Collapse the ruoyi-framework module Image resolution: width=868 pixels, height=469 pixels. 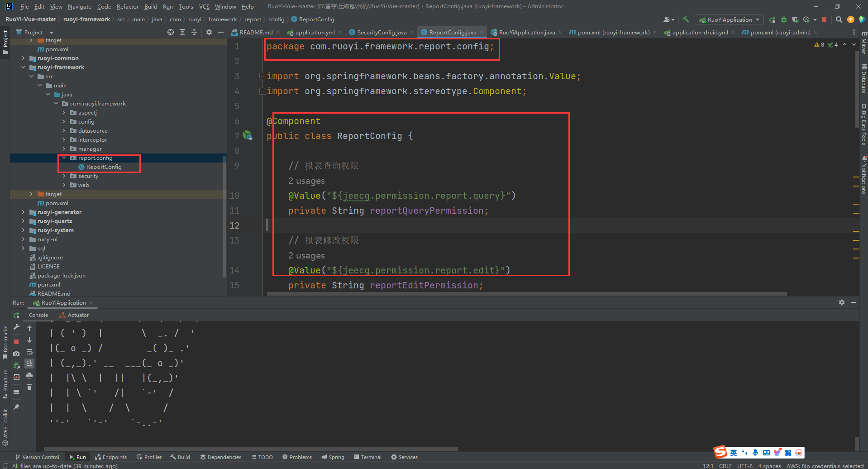pos(23,67)
